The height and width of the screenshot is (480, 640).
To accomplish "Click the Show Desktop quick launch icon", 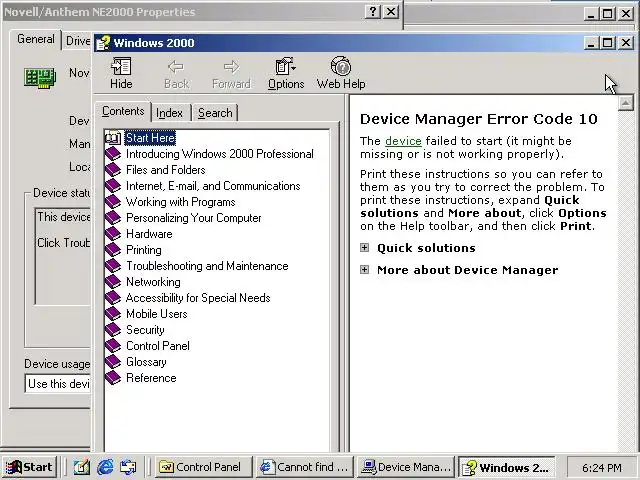I will pos(82,467).
